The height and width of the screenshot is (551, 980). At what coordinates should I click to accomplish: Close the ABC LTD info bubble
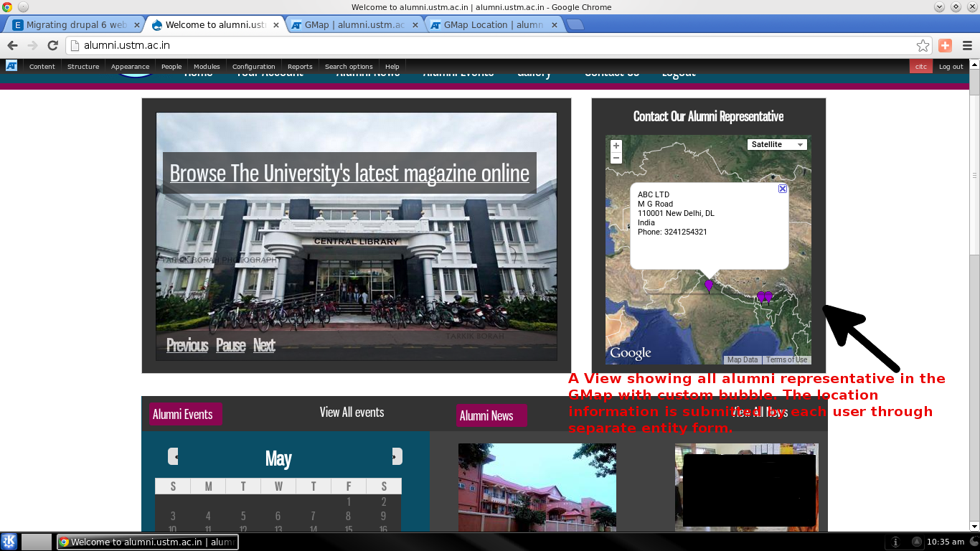point(783,189)
